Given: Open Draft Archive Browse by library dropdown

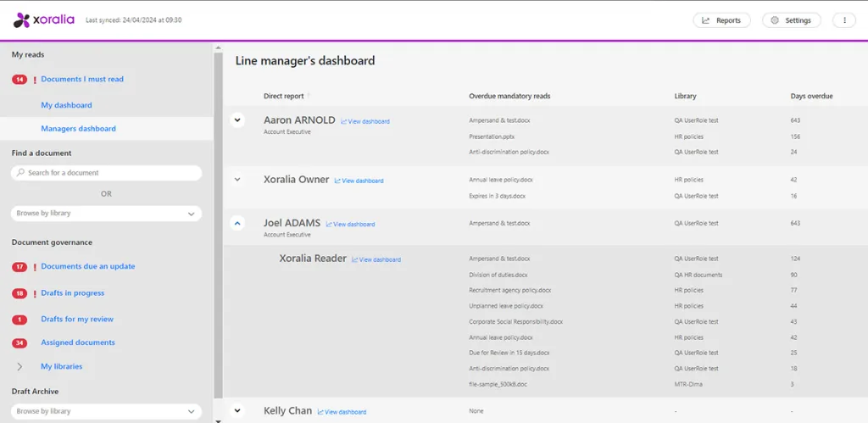Looking at the screenshot, I should (x=106, y=411).
